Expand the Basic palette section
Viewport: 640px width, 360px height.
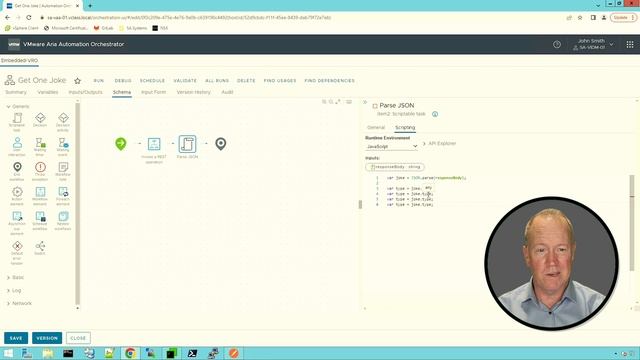click(x=15, y=278)
